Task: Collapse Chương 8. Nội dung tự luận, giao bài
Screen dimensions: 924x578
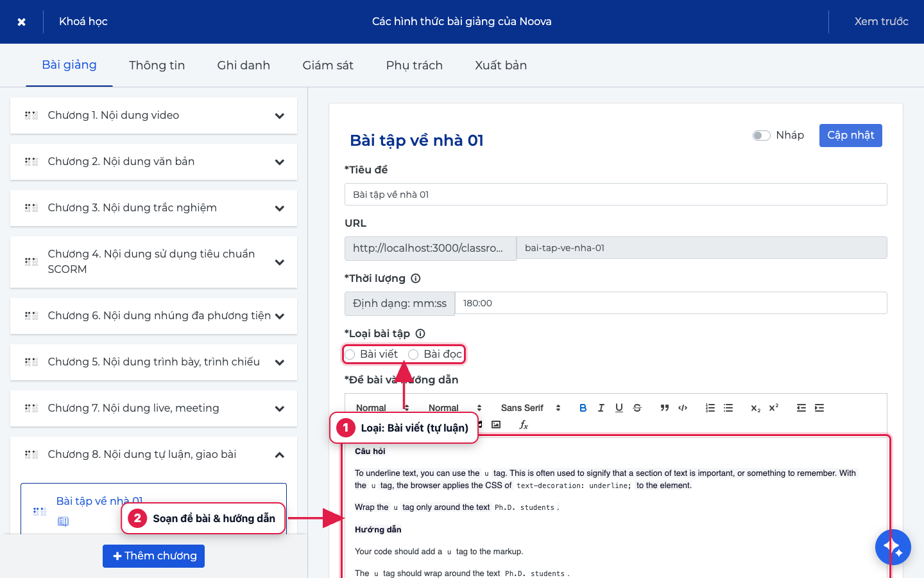Action: coord(280,455)
